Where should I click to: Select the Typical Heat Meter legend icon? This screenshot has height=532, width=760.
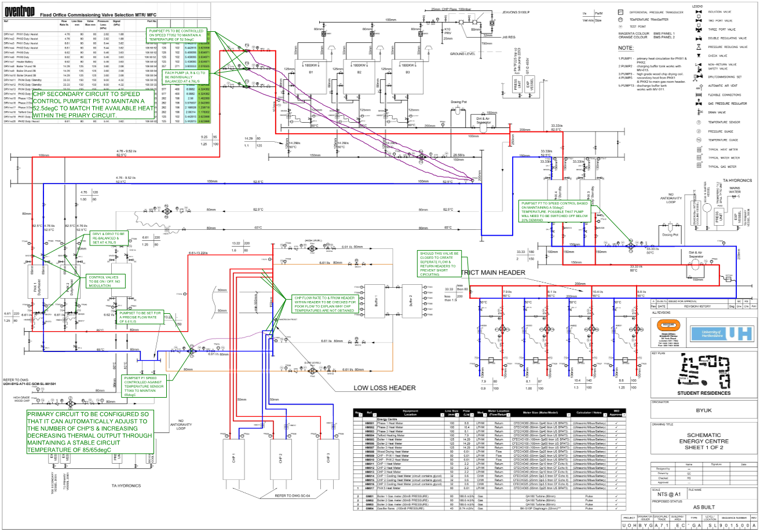tap(698, 149)
